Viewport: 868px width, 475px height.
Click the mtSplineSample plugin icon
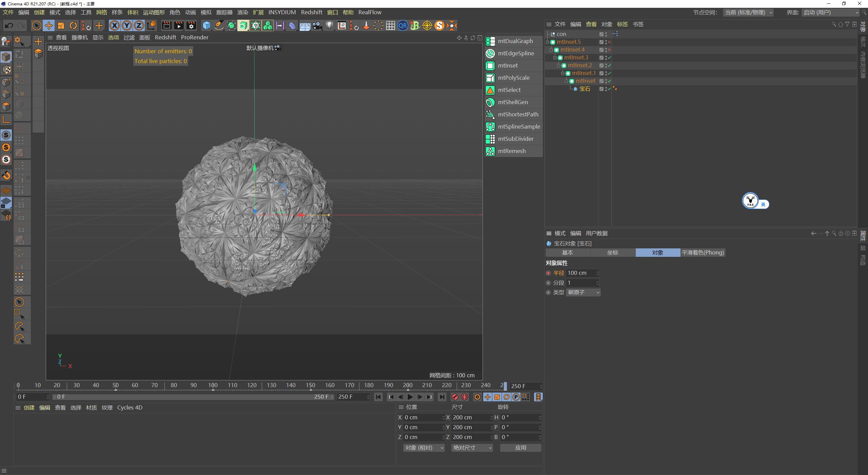click(490, 127)
